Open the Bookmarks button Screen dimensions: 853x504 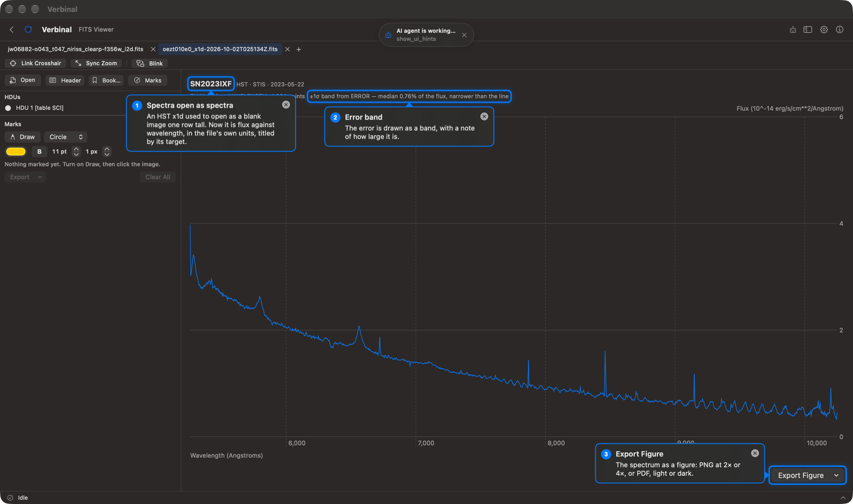click(106, 80)
